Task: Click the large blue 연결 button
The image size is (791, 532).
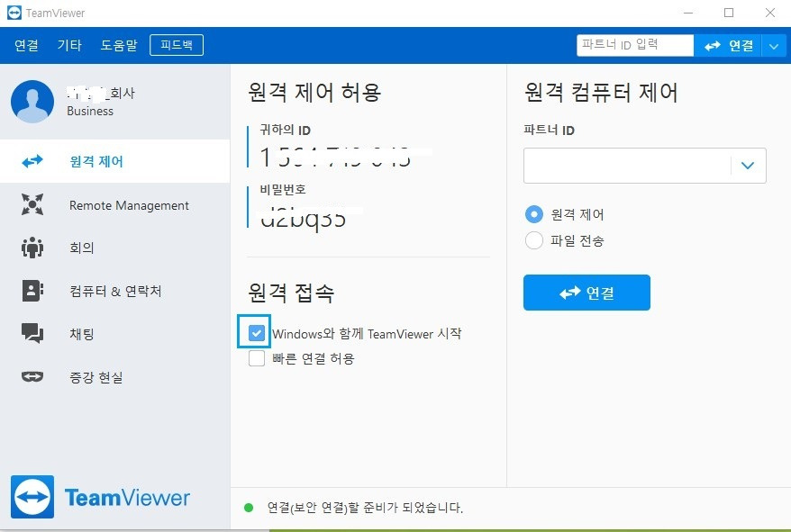Action: [586, 293]
